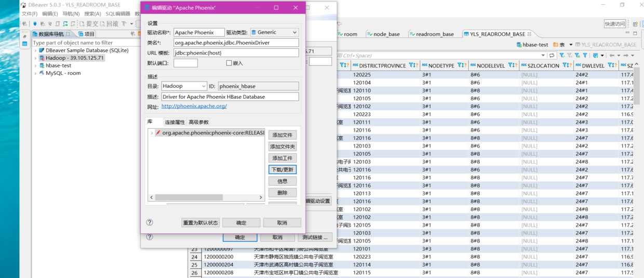Viewport: 644px width, 278px height.
Task: Click 重置为默认状态 button
Action: [x=200, y=222]
